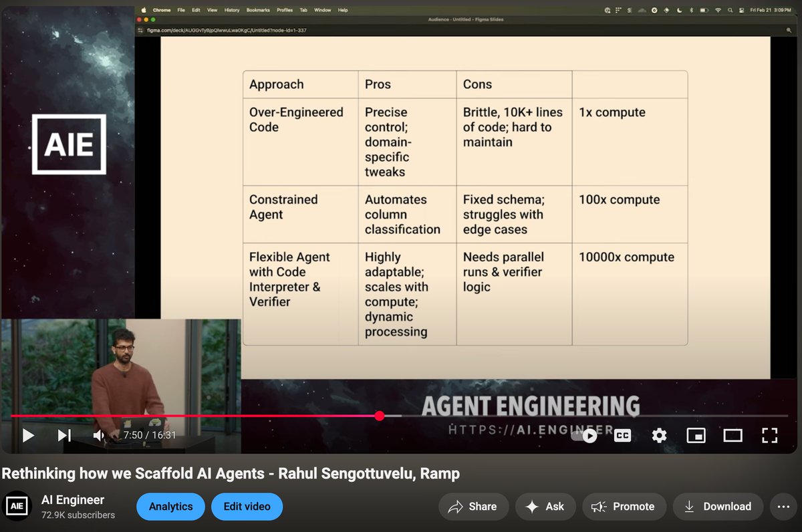
Task: Enter fullscreen mode
Action: [x=769, y=436]
